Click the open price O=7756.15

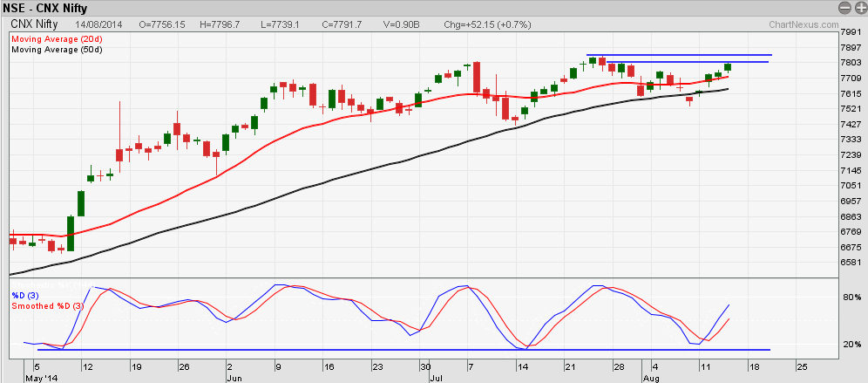click(x=161, y=25)
